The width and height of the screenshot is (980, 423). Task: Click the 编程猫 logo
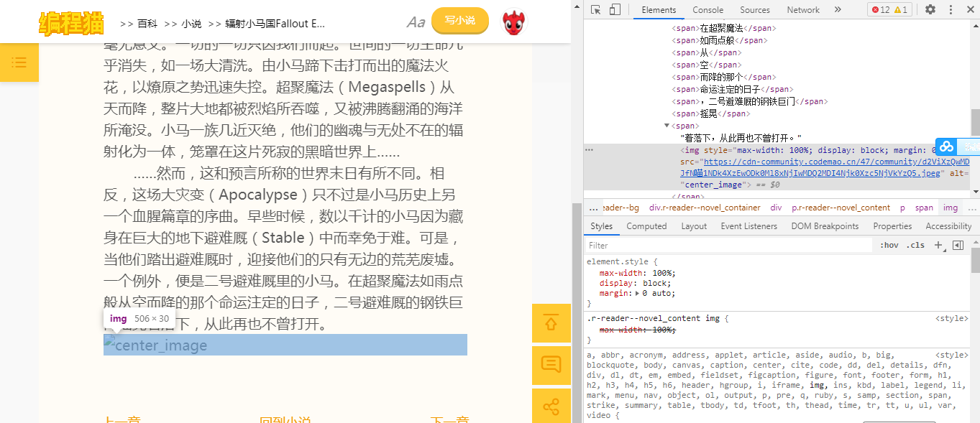click(x=71, y=22)
